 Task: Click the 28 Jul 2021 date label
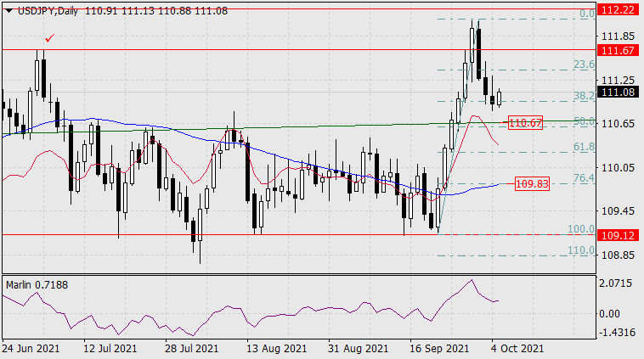pyautogui.click(x=192, y=349)
